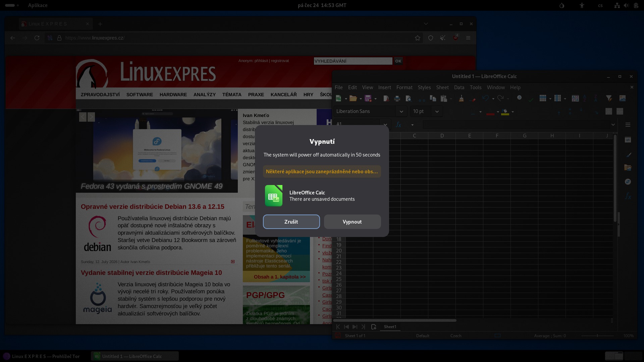
Task: Open the background color dropdown arrow in Calc
Action: [x=513, y=112]
